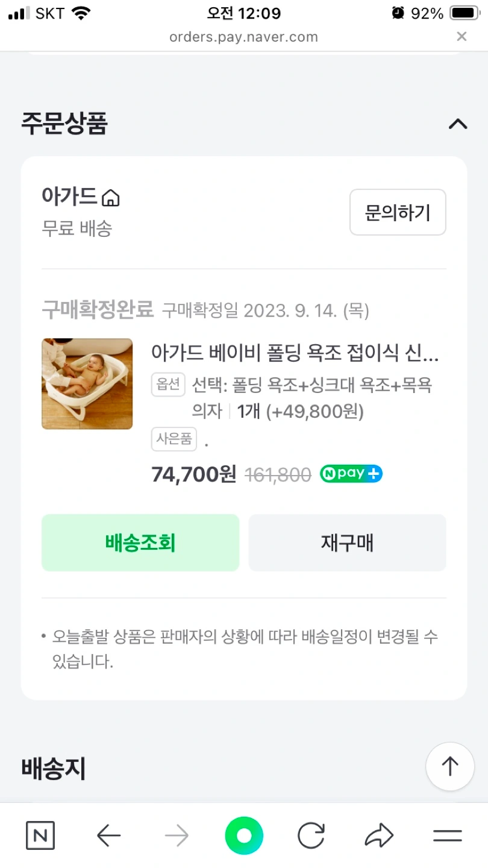
Task: Tap the share arrow icon
Action: click(379, 836)
